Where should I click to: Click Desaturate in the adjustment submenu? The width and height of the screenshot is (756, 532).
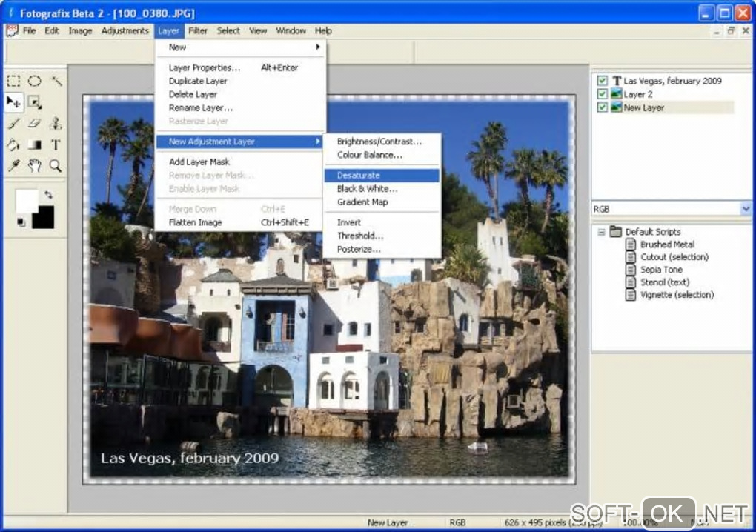click(x=359, y=176)
